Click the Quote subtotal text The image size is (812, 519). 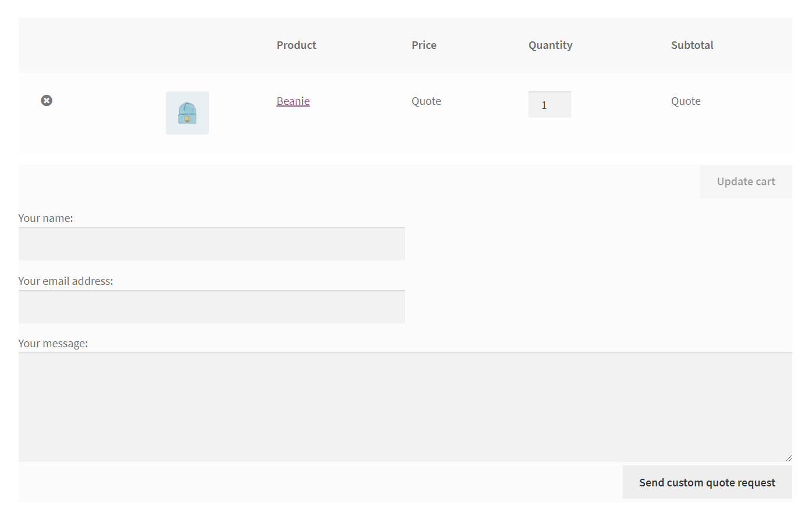686,101
